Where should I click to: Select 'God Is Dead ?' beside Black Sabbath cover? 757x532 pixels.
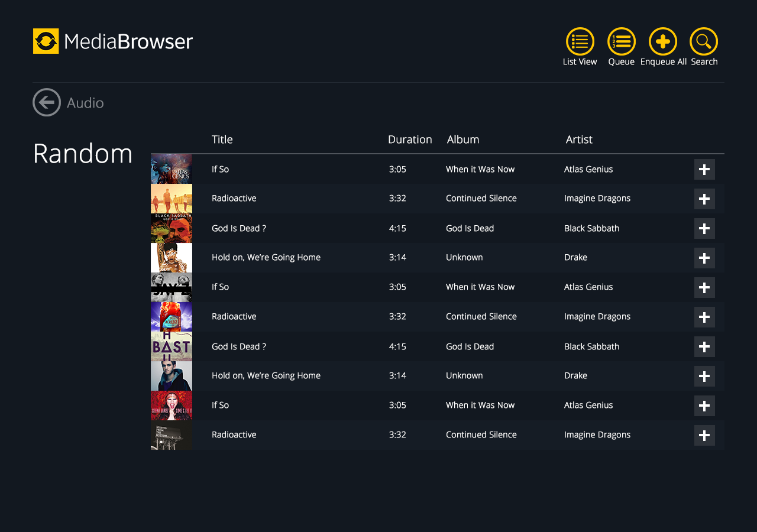pyautogui.click(x=239, y=228)
